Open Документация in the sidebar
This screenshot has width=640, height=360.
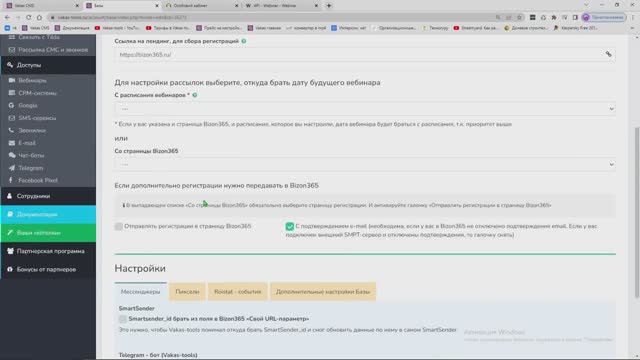click(48, 214)
